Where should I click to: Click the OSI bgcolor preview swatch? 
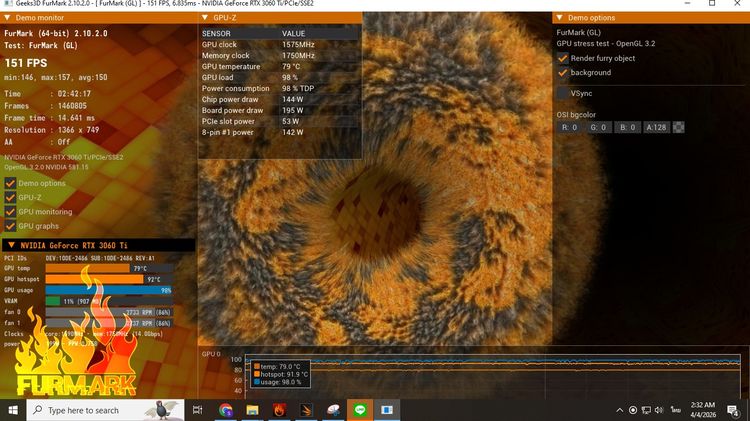(x=679, y=127)
